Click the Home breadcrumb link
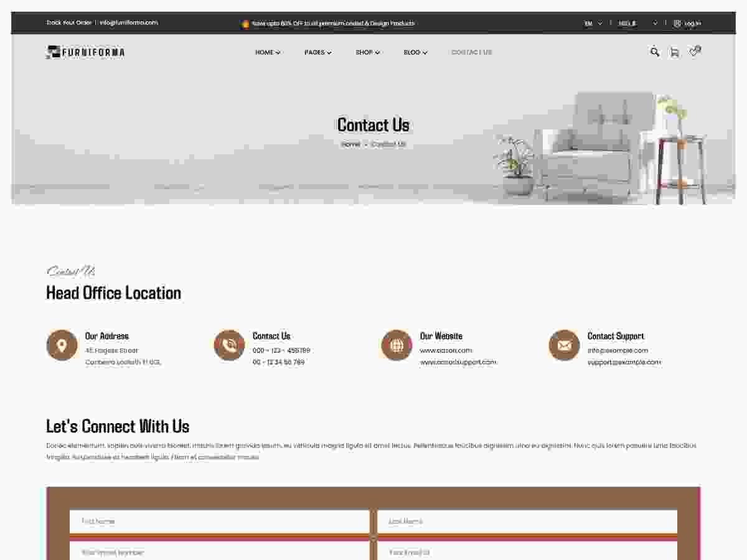Viewport: 747px width, 560px height. 350,144
